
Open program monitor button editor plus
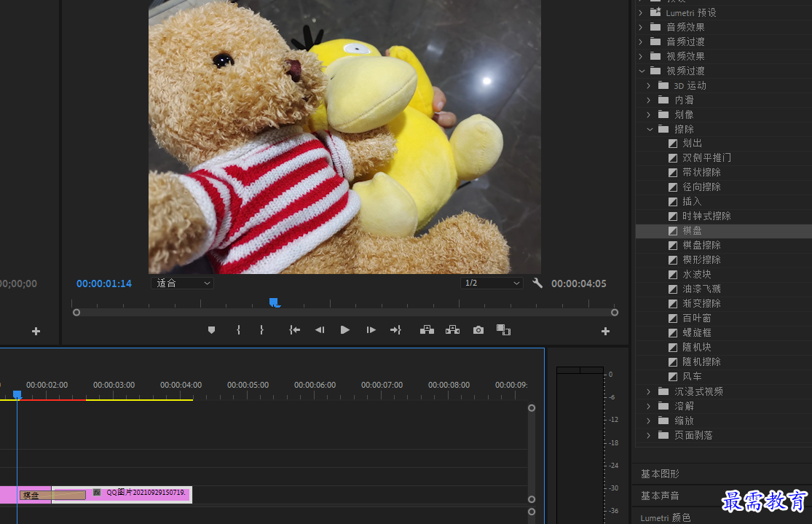click(605, 331)
